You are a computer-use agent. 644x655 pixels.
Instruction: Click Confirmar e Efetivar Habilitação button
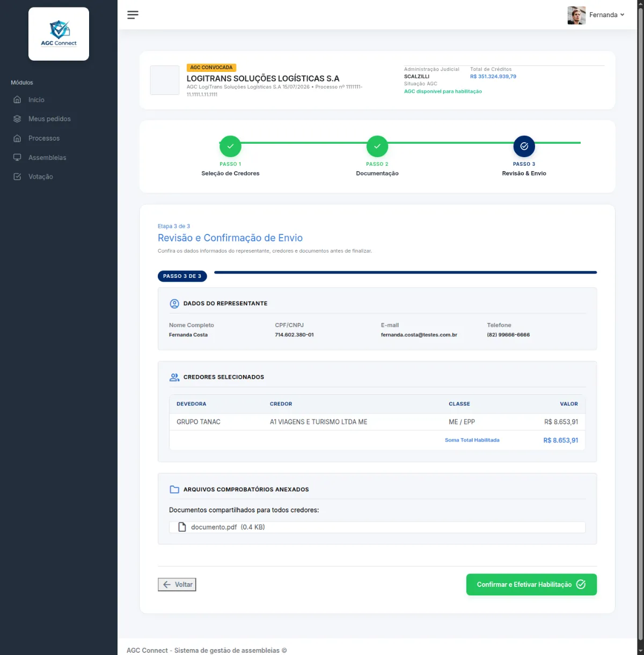click(531, 585)
